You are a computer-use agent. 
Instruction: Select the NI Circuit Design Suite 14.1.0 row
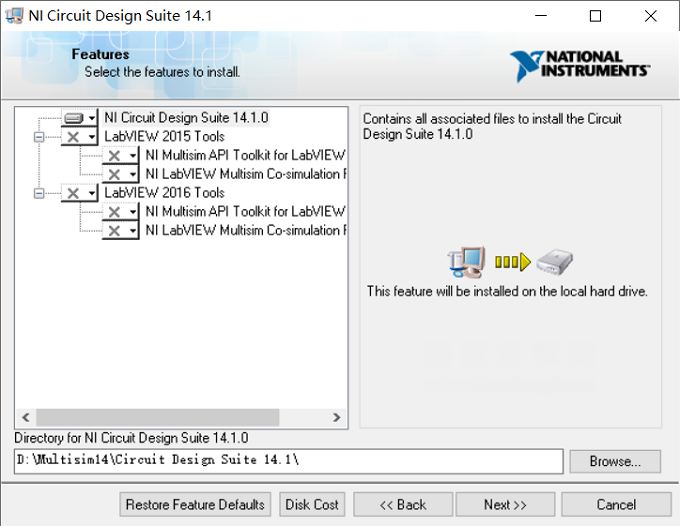186,118
